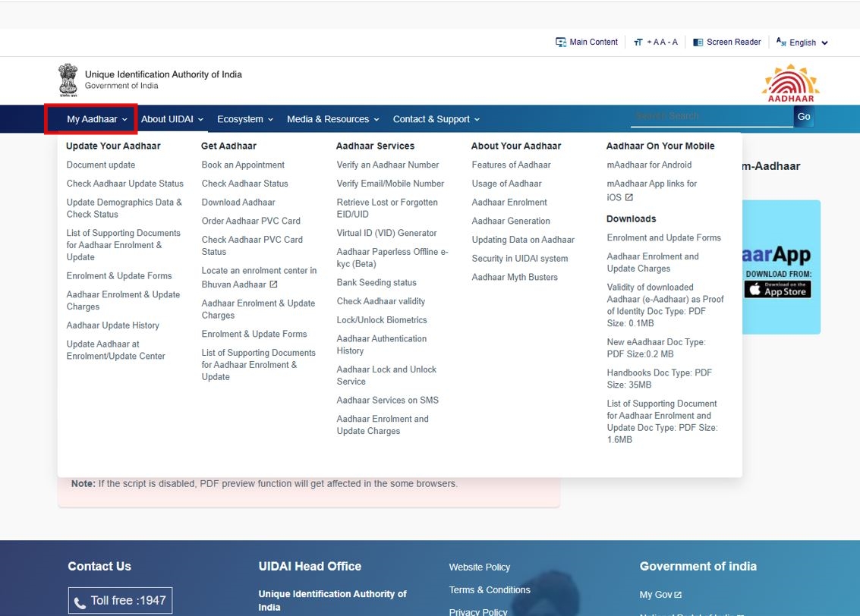Select Virtual ID (VID) Generator
Screen dimensions: 860x616
coord(386,233)
